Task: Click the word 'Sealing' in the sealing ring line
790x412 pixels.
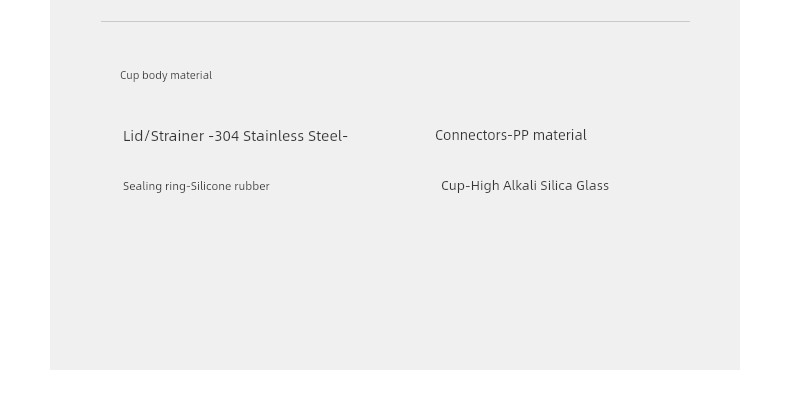Action: click(142, 186)
